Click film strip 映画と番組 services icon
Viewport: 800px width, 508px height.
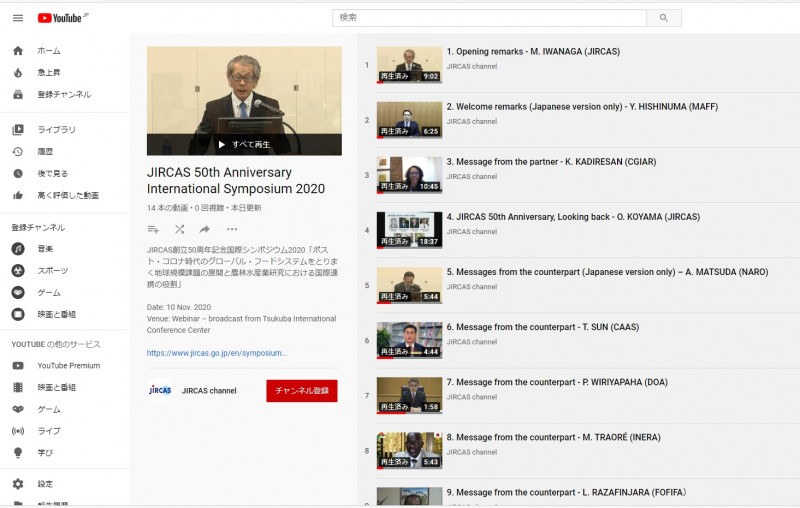pyautogui.click(x=18, y=388)
